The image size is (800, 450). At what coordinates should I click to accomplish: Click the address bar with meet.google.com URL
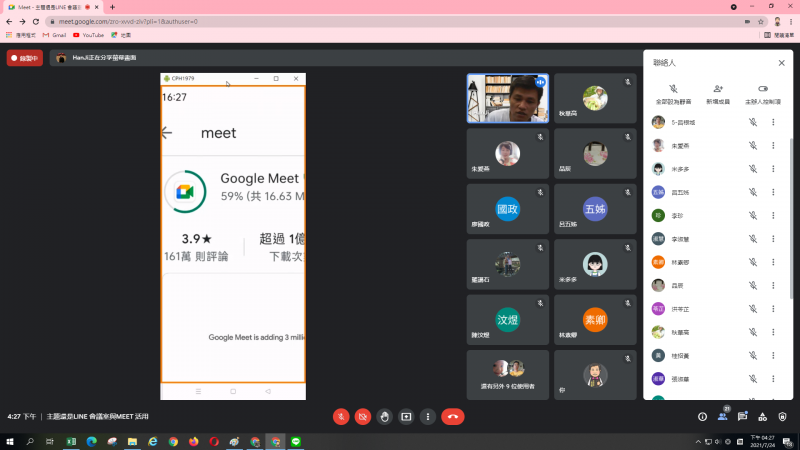[393, 21]
